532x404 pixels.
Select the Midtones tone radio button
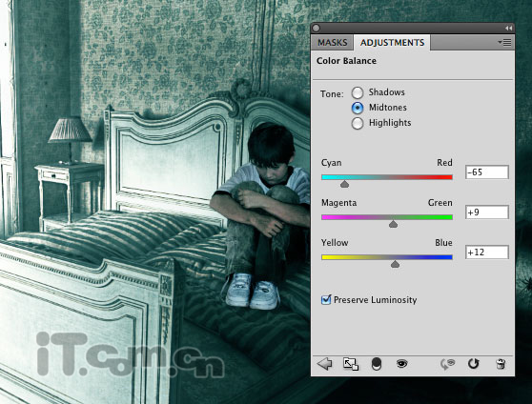(x=358, y=108)
